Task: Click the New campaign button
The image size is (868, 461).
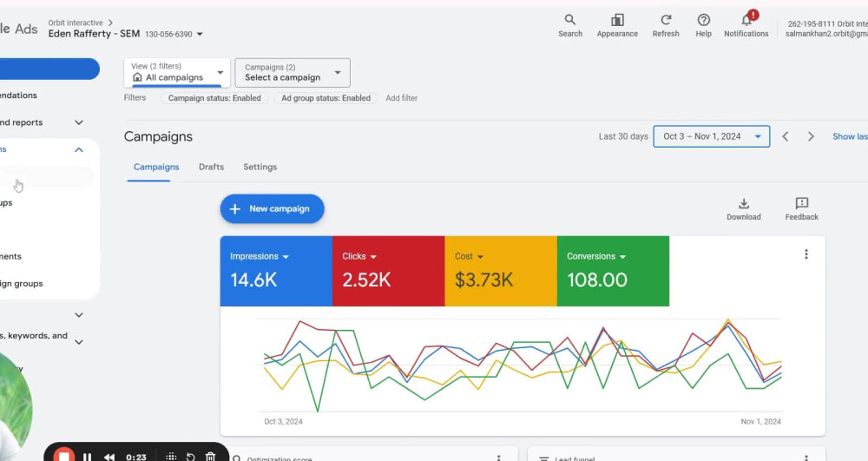Action: point(272,208)
